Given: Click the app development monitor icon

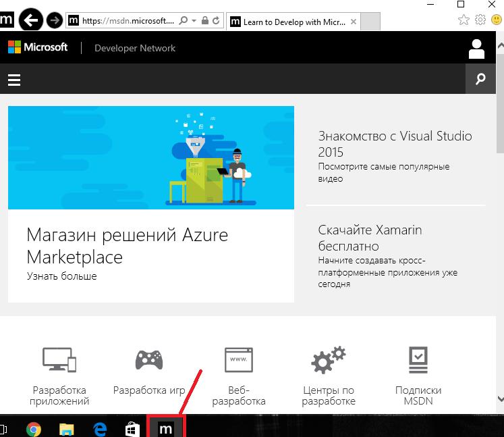Looking at the screenshot, I should click(x=59, y=360).
